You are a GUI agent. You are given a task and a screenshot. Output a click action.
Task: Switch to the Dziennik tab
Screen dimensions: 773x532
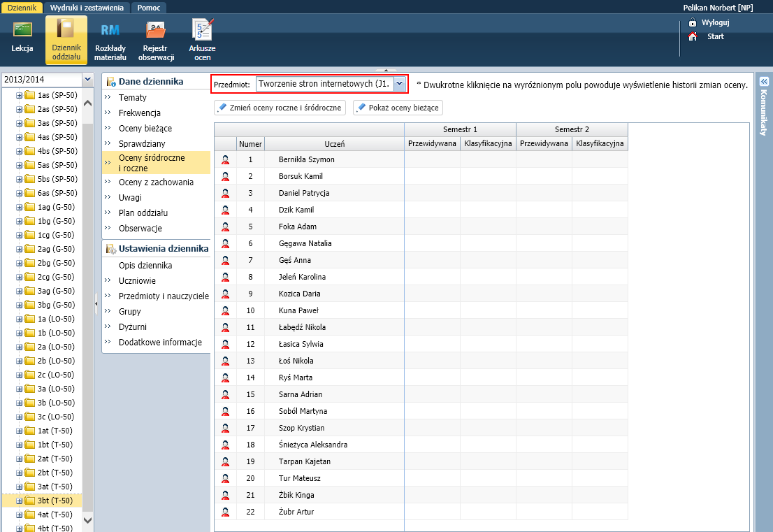[x=22, y=8]
